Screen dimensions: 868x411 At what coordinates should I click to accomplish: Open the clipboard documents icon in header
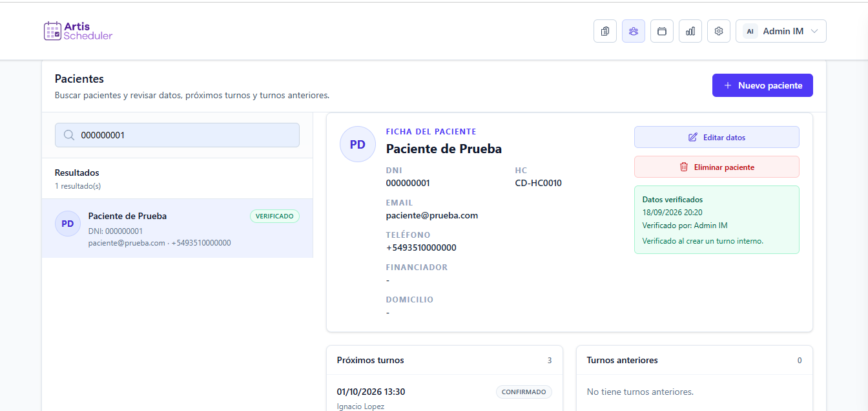coord(605,31)
